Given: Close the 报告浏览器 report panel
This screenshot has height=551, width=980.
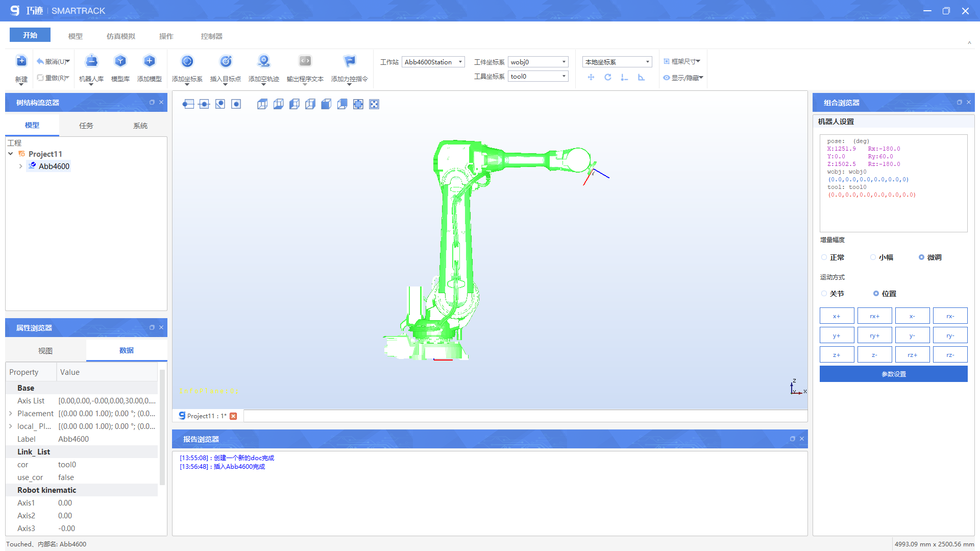Looking at the screenshot, I should point(802,439).
